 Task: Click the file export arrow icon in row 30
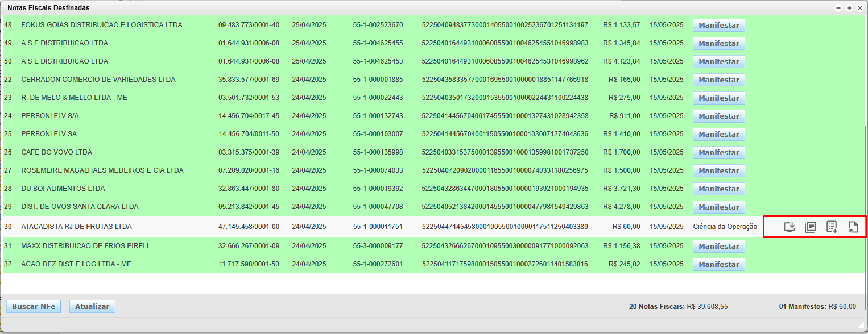(853, 227)
